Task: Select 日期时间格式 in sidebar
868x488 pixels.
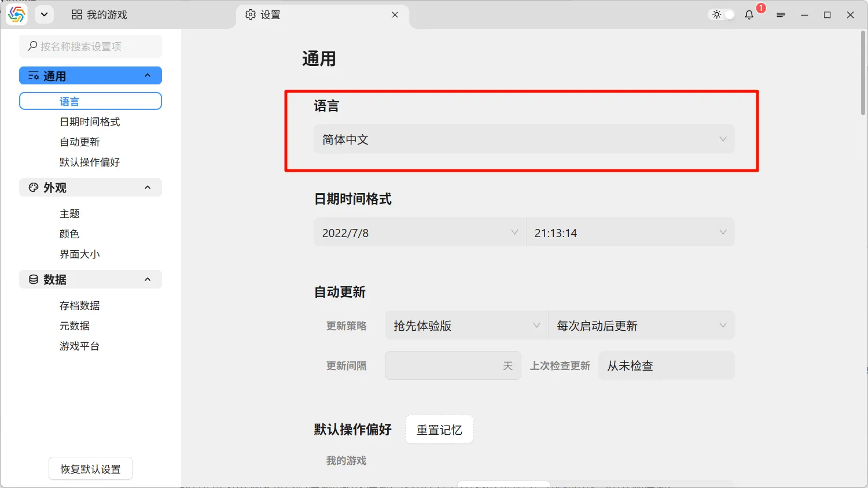Action: [x=90, y=122]
